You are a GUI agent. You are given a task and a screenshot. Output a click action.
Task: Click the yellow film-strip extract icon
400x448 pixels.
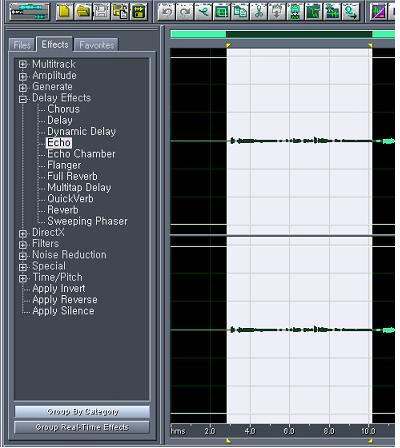(139, 12)
